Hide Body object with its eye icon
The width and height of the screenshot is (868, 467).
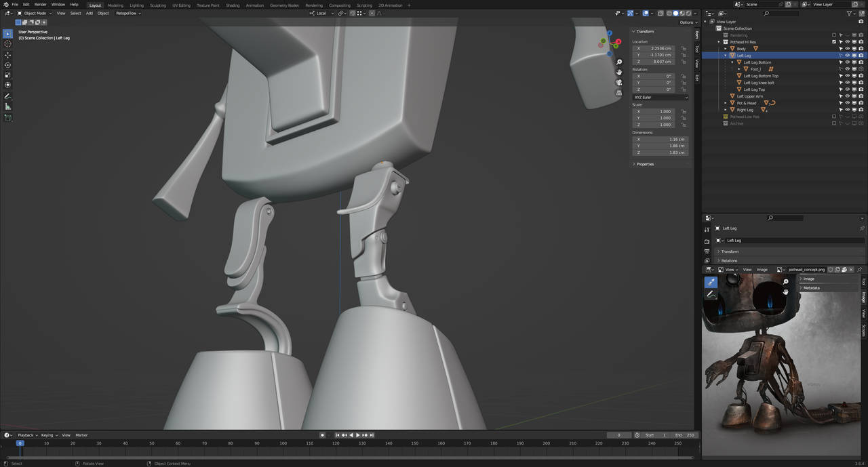847,49
